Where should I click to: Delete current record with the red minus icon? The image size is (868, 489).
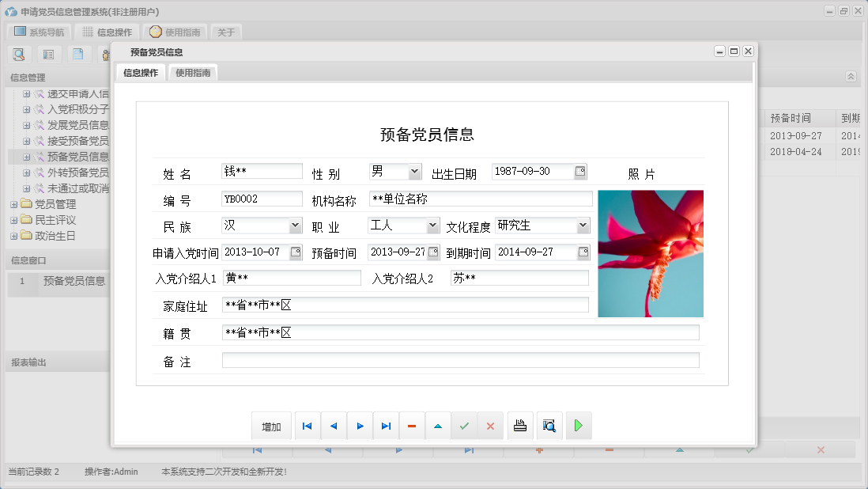412,426
